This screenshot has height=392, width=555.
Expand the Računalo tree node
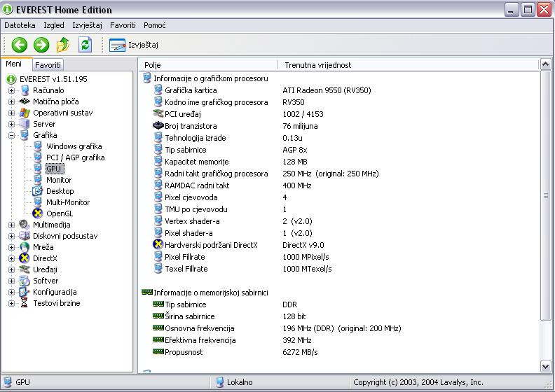click(11, 90)
